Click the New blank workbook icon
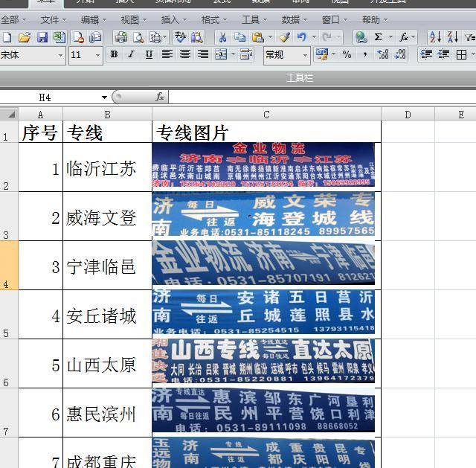Screen dimensions: 476x468 pos(7,37)
